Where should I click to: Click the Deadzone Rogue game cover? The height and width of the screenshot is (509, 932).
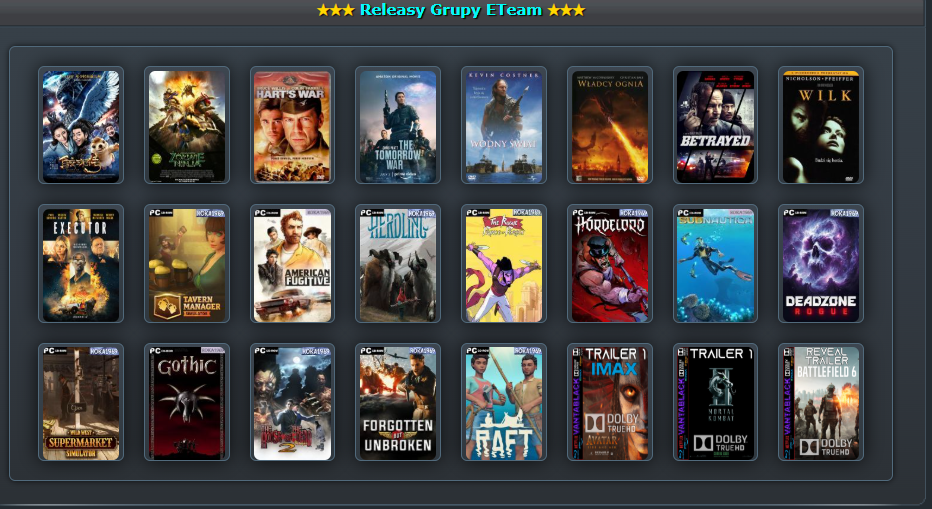click(821, 263)
